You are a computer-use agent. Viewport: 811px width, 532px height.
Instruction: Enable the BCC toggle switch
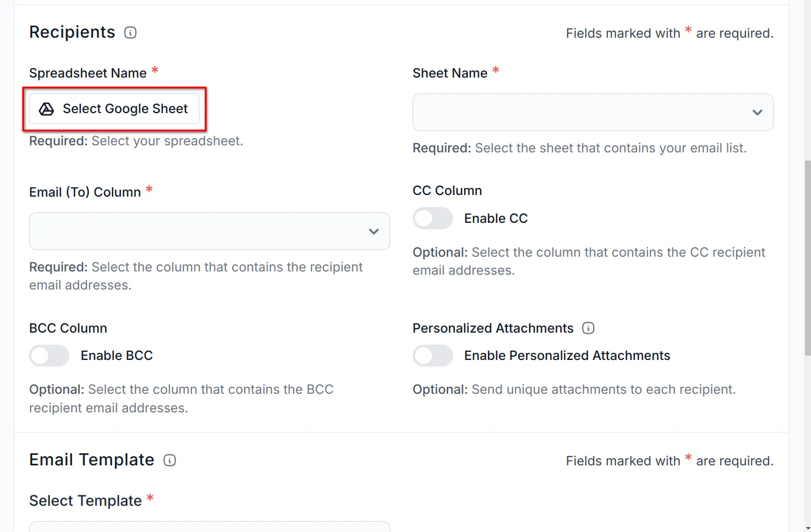click(x=49, y=356)
